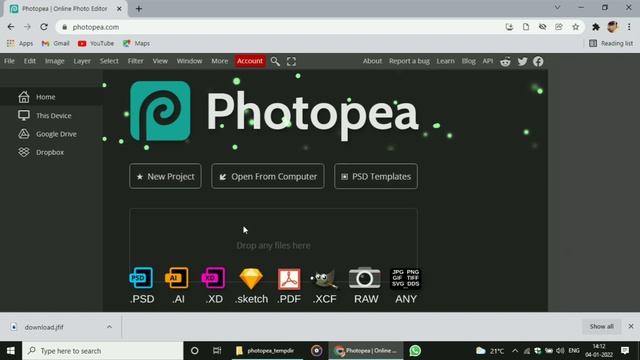Open the Filter menu
This screenshot has height=360, width=640.
pos(136,61)
